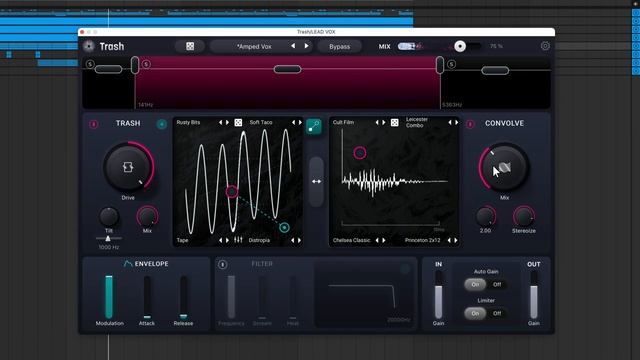Click the swap modules arrow button
This screenshot has height=360, width=640.
tap(316, 181)
